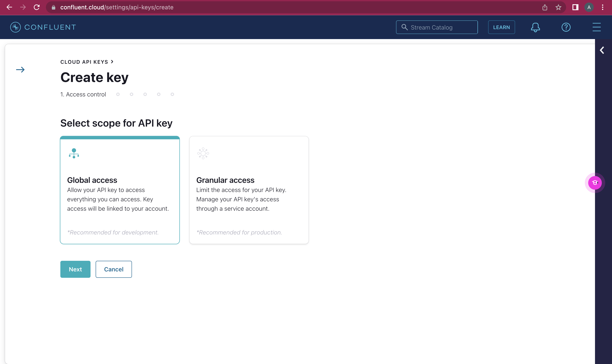Open the help question mark icon
This screenshot has height=364, width=612.
pos(566,27)
